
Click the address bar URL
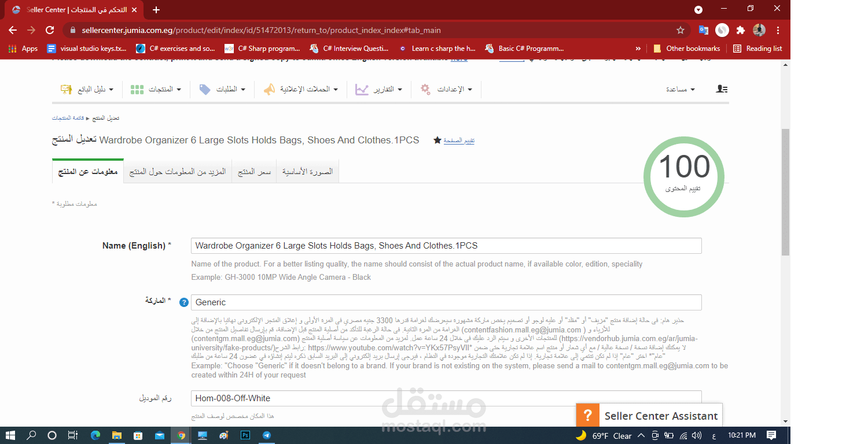point(261,30)
